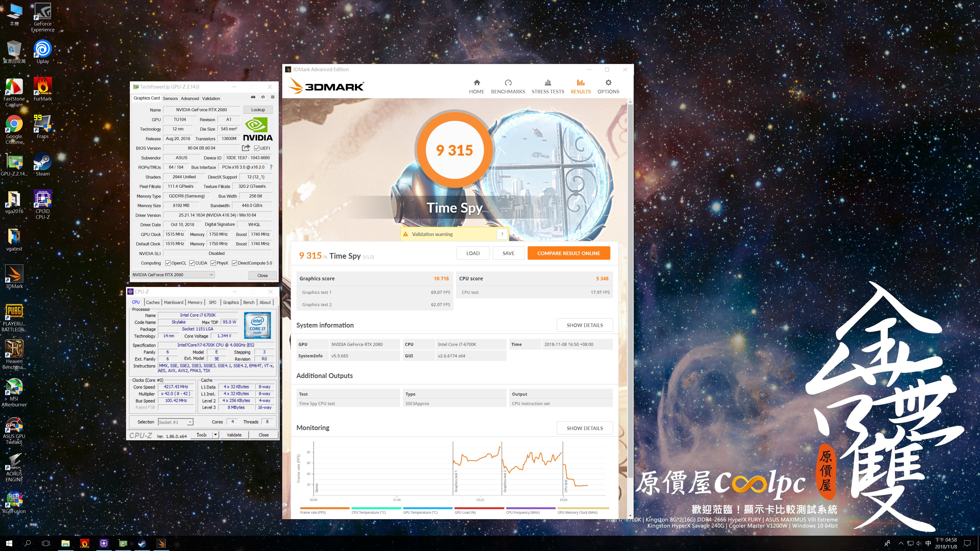The width and height of the screenshot is (980, 551).
Task: Toggle UEFI checkbox in GPU-Z
Action: [x=257, y=148]
